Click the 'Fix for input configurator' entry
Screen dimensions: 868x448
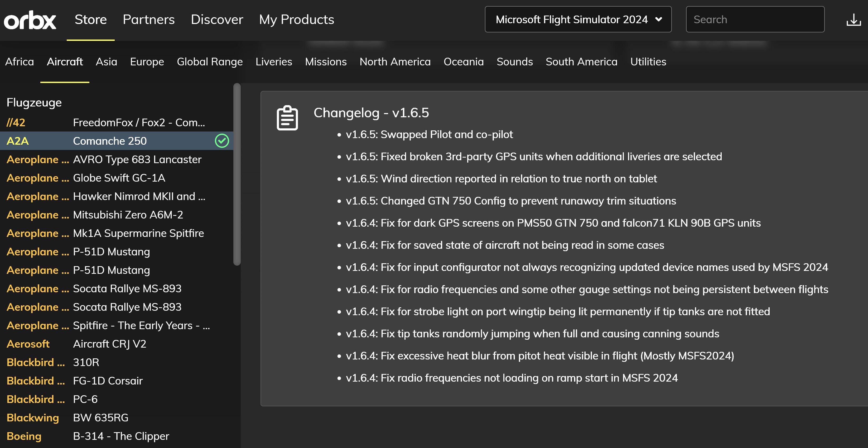[x=587, y=267]
